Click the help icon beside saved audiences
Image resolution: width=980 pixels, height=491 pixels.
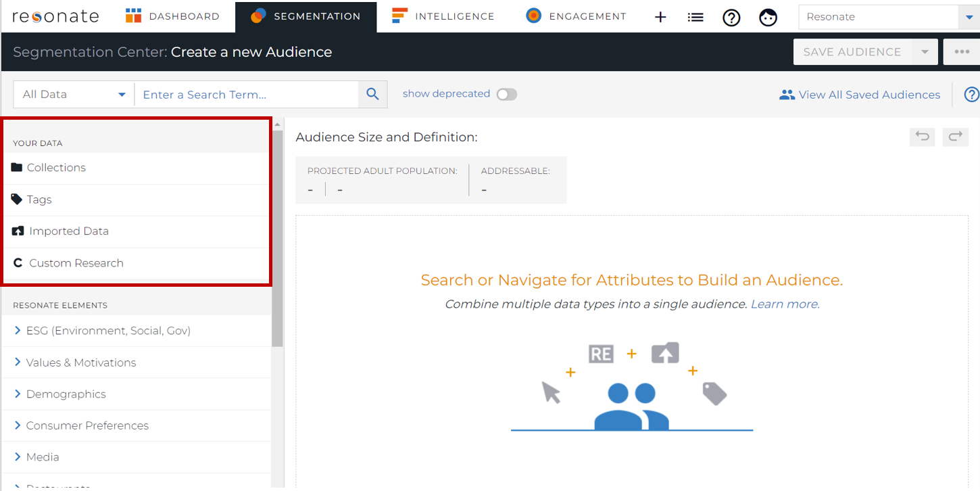coord(972,95)
